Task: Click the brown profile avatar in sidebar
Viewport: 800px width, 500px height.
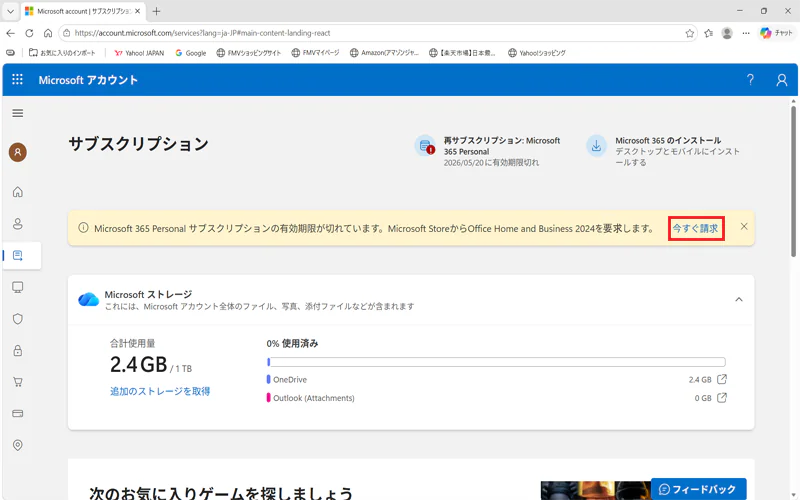Action: tap(18, 152)
